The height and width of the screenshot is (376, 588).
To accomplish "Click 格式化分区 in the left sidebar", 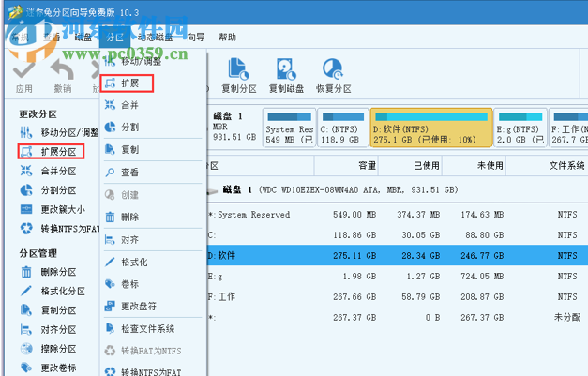I will tap(53, 292).
